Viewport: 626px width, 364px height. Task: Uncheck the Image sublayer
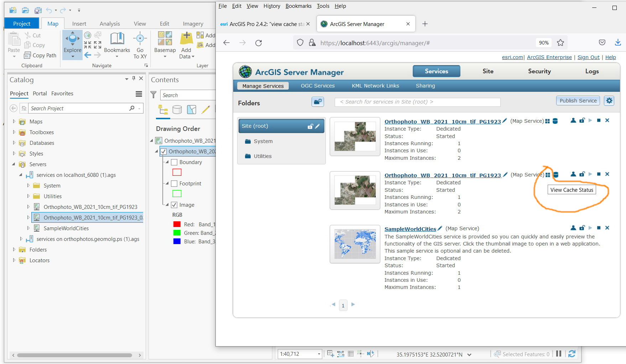[x=174, y=205]
